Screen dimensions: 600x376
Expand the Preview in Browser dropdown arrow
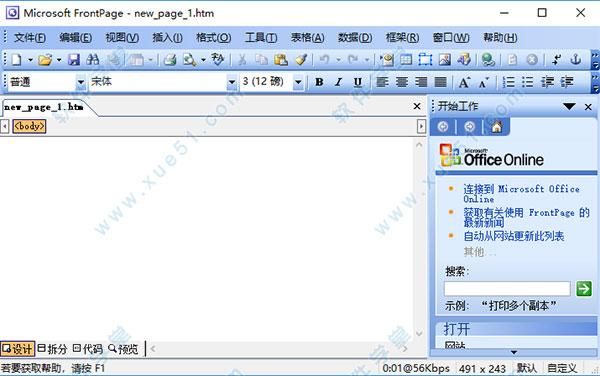tap(203, 60)
